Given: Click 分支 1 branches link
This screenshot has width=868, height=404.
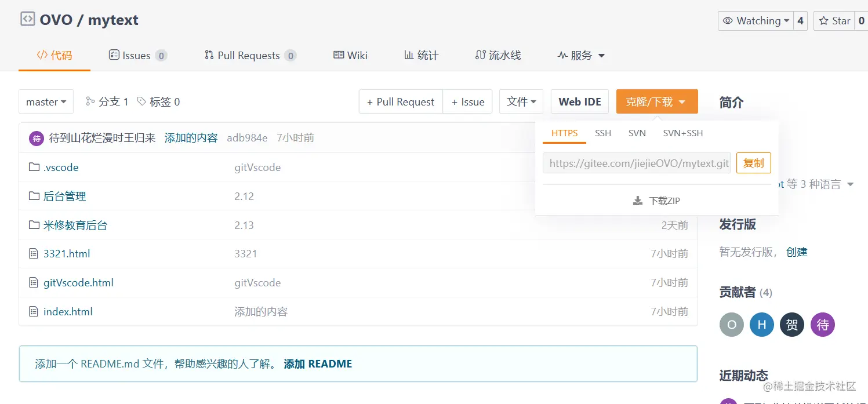Looking at the screenshot, I should (x=107, y=101).
